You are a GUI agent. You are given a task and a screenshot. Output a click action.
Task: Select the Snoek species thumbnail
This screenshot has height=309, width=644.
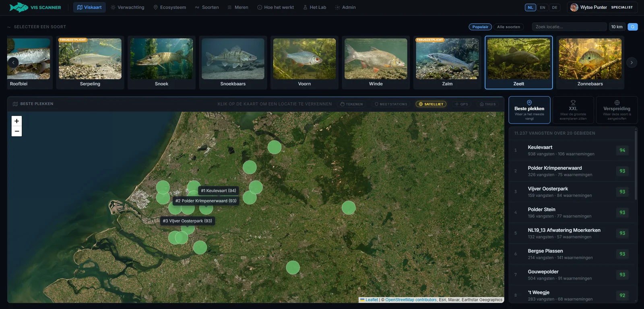(161, 62)
